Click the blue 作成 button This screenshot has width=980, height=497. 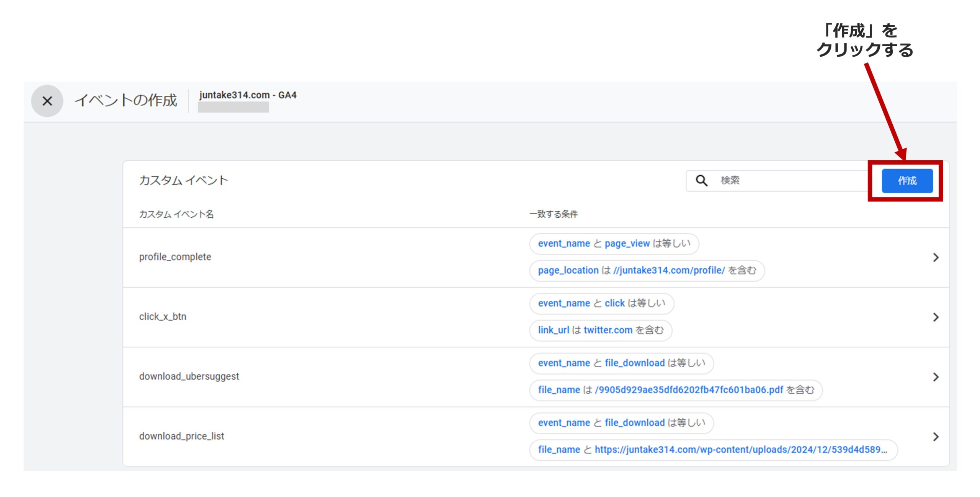pyautogui.click(x=907, y=181)
